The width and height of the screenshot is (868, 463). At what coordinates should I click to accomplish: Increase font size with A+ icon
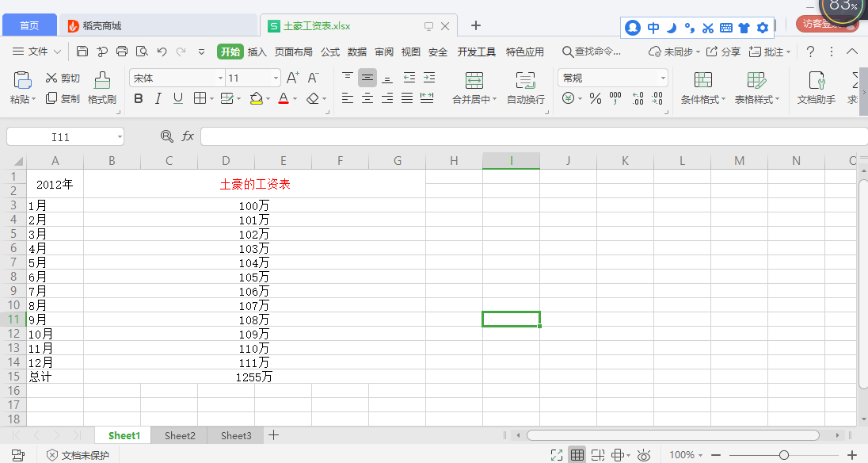293,78
